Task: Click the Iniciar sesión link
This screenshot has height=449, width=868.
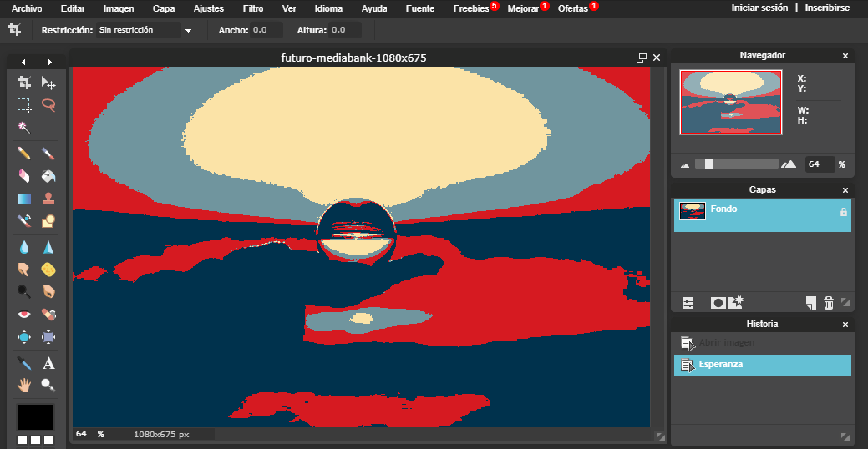Action: point(759,8)
